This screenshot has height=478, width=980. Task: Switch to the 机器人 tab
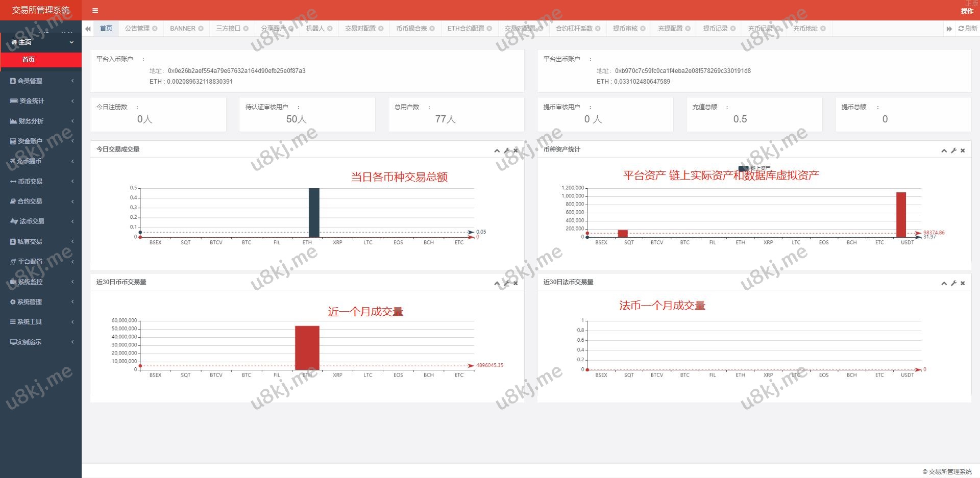click(x=315, y=29)
